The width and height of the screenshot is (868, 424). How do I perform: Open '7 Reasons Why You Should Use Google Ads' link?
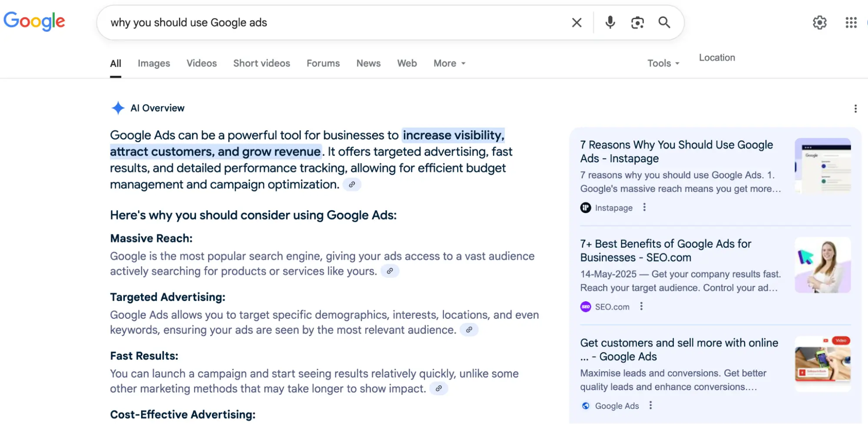(677, 151)
